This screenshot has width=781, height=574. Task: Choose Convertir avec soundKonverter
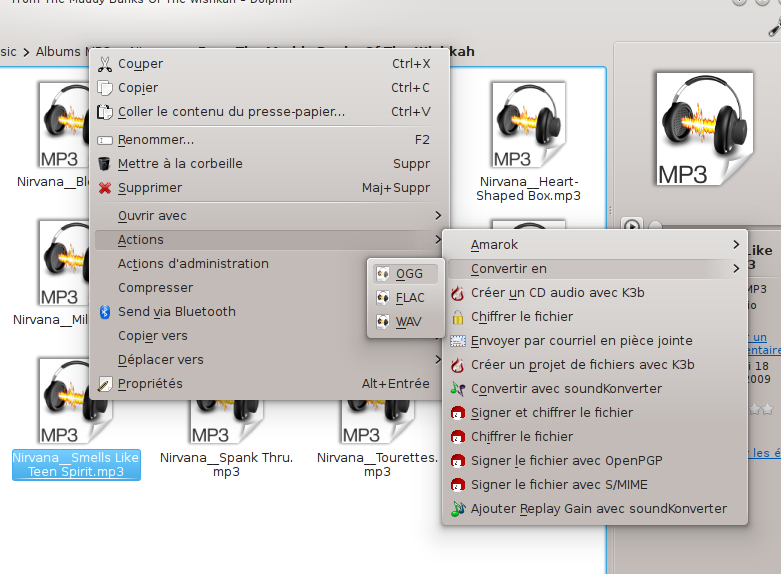(595, 389)
